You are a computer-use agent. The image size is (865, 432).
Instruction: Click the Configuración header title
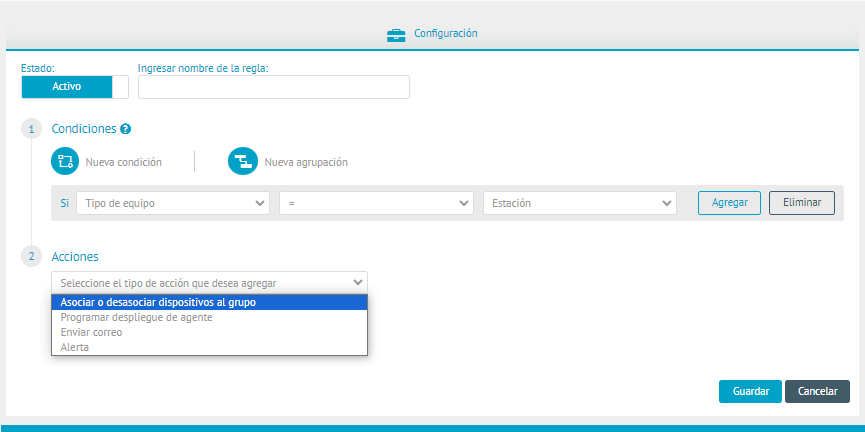pyautogui.click(x=446, y=34)
